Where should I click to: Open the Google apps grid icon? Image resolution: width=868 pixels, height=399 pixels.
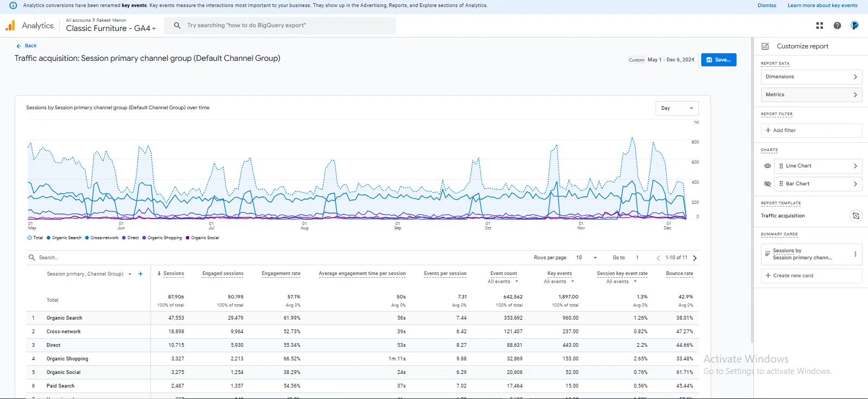pyautogui.click(x=820, y=26)
